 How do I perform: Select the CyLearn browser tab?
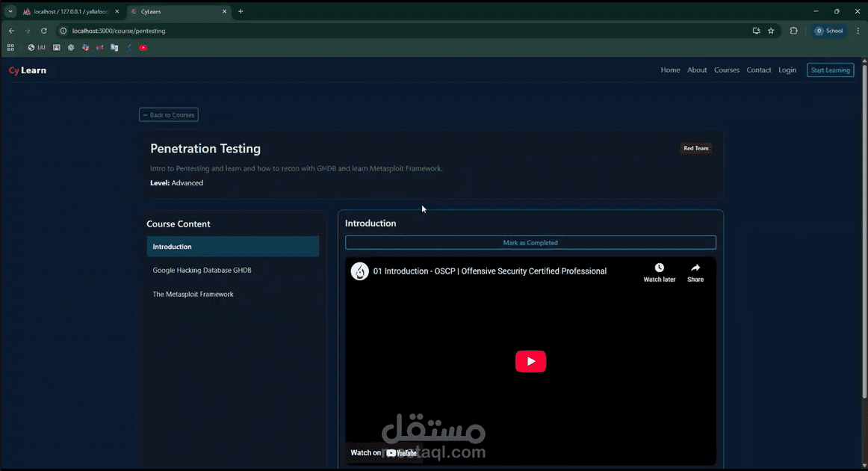[x=179, y=12]
